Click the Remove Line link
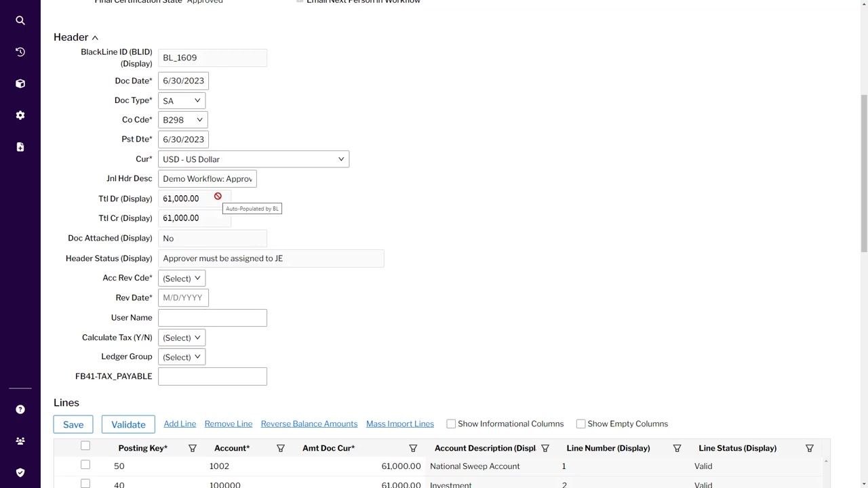This screenshot has height=488, width=868. [x=229, y=424]
